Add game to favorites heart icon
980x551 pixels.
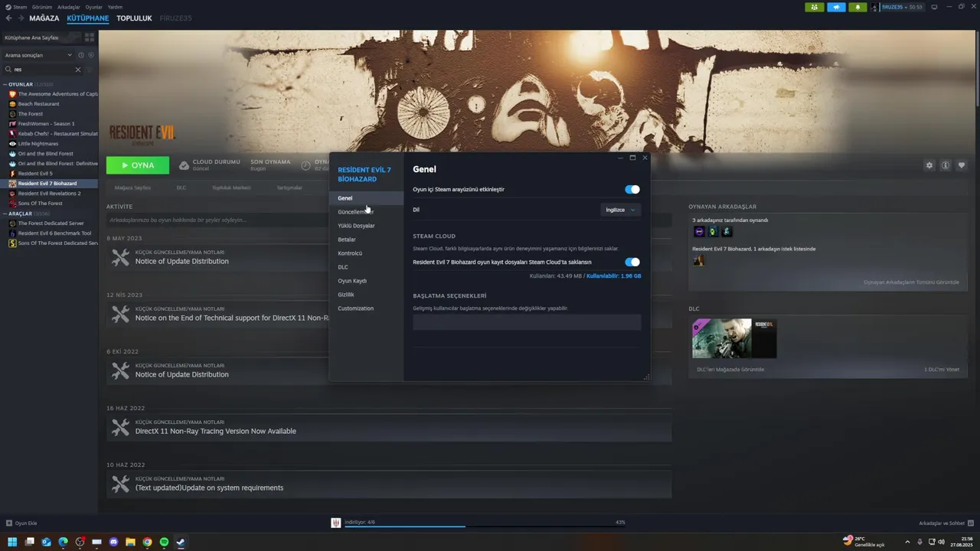[x=962, y=165]
